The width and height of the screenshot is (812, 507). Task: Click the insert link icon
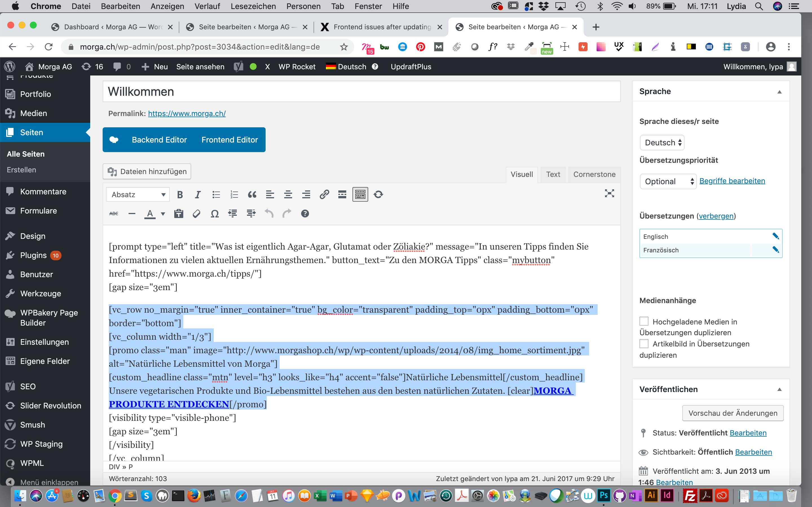tap(324, 194)
